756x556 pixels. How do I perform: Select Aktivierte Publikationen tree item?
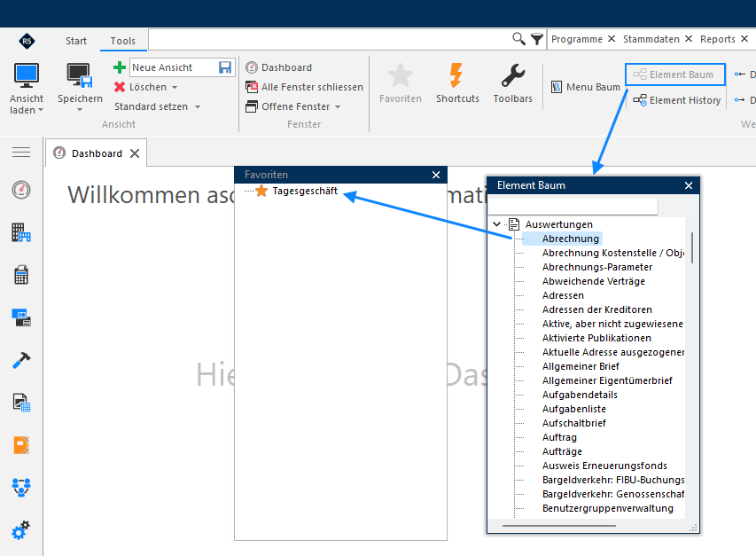point(596,338)
